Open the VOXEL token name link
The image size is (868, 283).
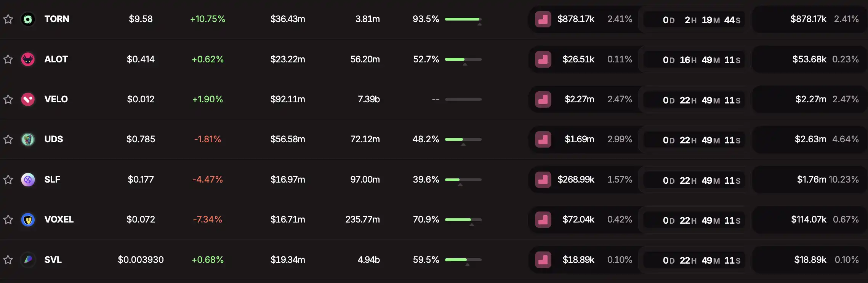point(59,219)
